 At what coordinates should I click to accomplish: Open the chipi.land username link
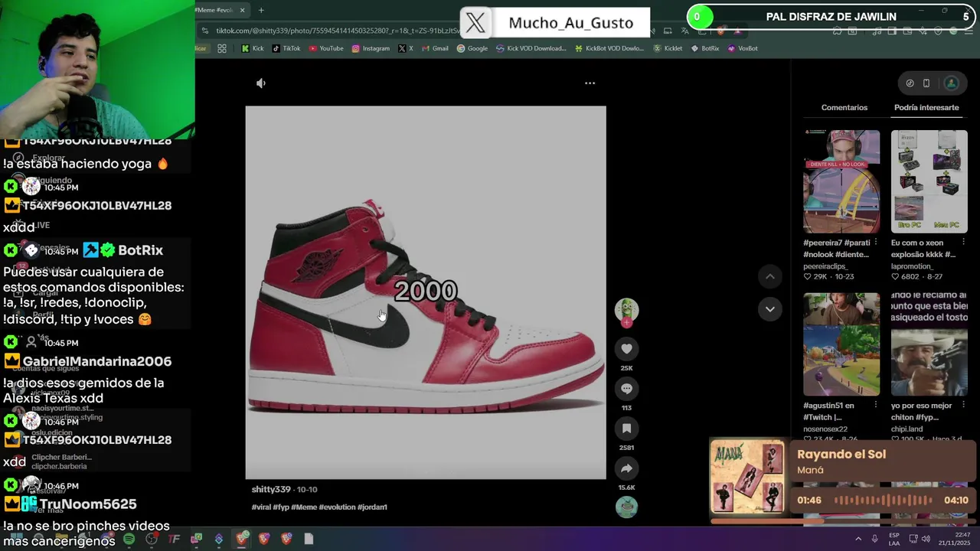coord(907,429)
